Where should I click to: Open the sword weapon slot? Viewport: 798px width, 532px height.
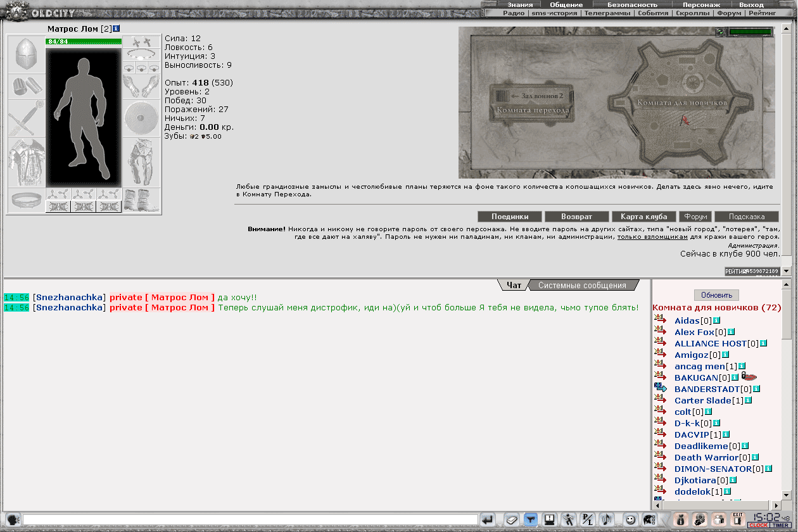click(x=26, y=118)
